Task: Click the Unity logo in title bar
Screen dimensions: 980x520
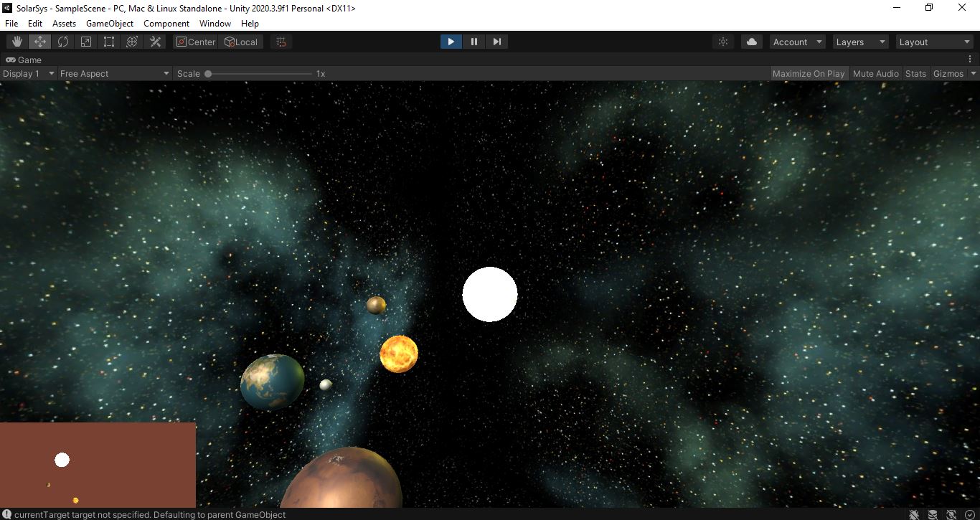Action: (x=8, y=8)
